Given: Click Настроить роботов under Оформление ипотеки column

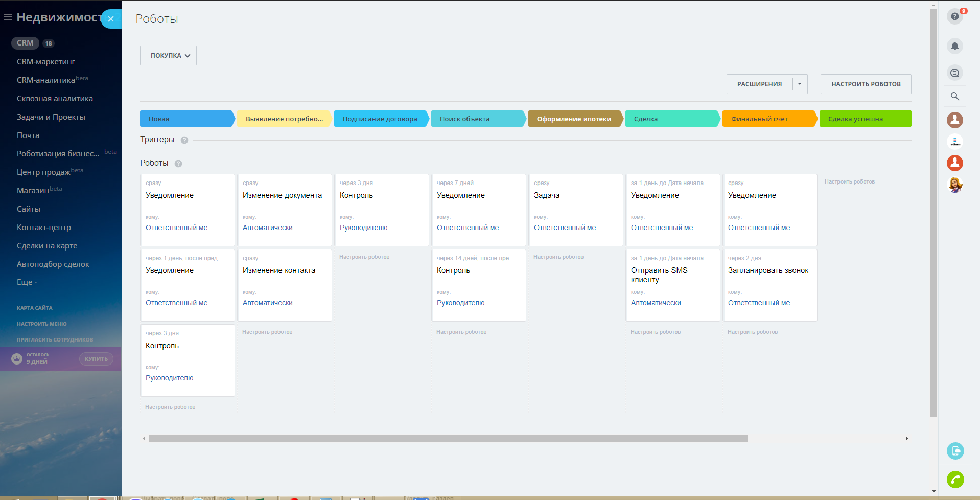Looking at the screenshot, I should [558, 257].
